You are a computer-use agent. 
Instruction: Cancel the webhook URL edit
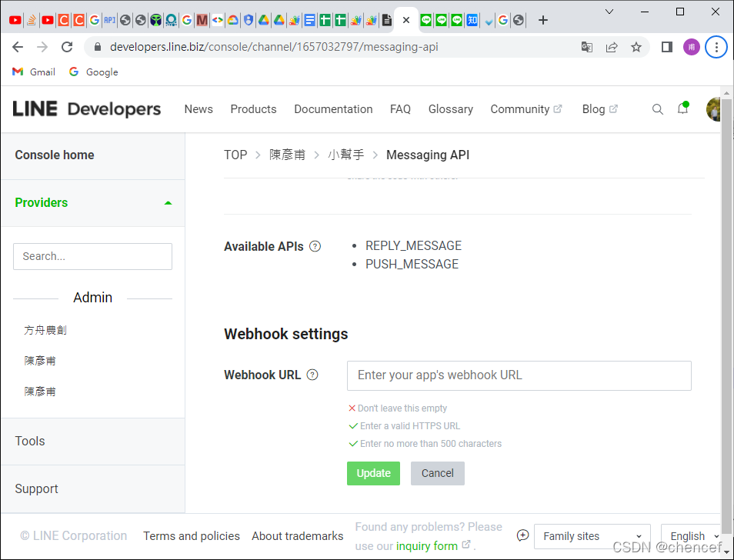point(438,473)
